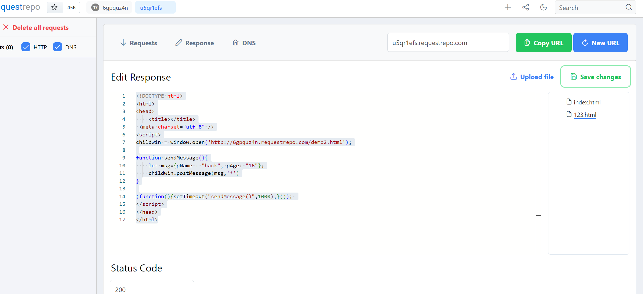644x294 pixels.
Task: Open the Requests tab
Action: click(x=139, y=43)
